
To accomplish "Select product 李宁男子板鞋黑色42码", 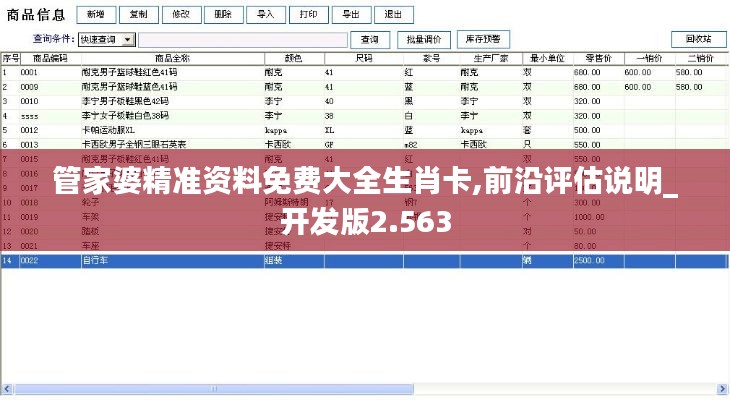I will 125,102.
